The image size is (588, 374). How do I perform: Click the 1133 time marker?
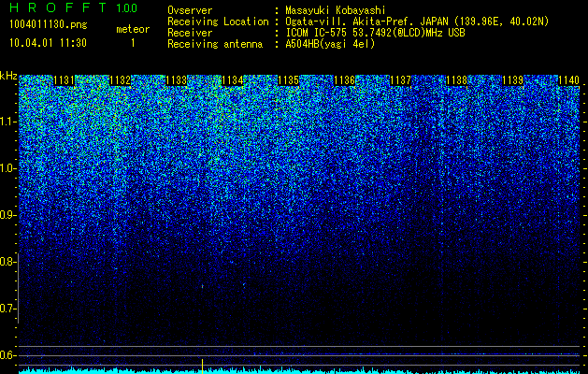coord(177,80)
